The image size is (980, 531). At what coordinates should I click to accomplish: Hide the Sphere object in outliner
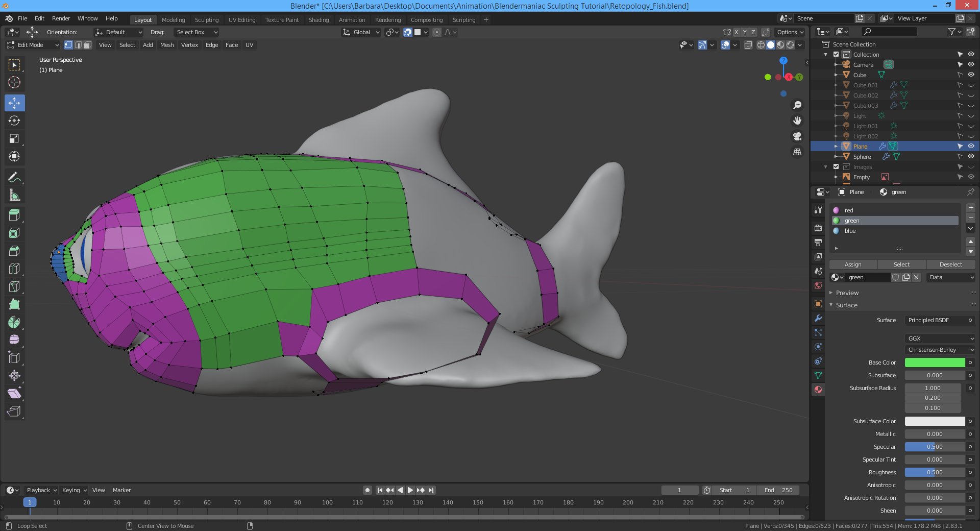click(971, 157)
